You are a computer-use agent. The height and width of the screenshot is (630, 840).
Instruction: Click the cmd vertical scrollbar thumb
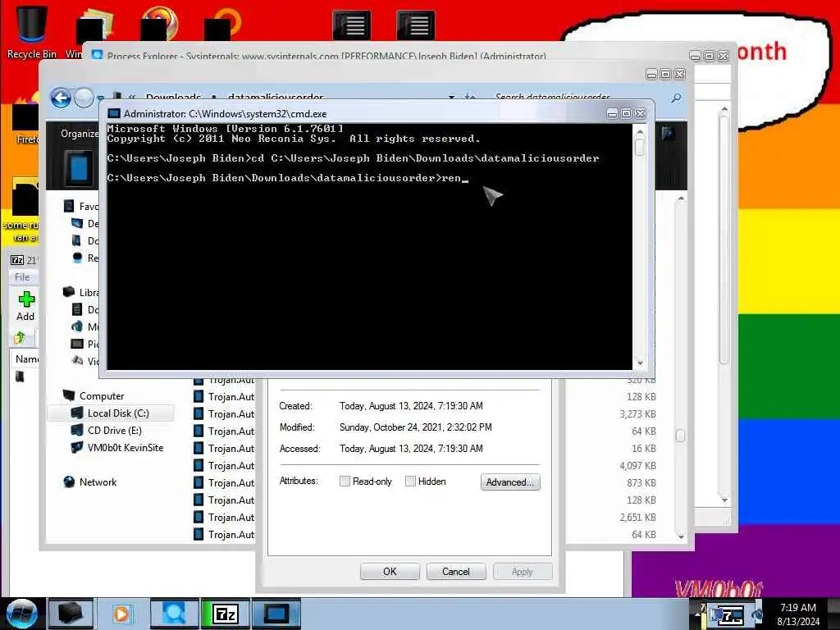tap(640, 147)
